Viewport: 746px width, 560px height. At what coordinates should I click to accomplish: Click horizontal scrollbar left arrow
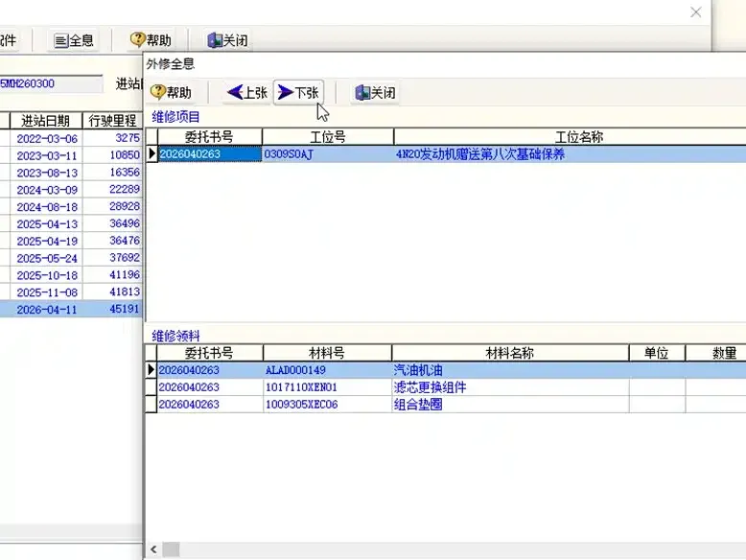[153, 549]
